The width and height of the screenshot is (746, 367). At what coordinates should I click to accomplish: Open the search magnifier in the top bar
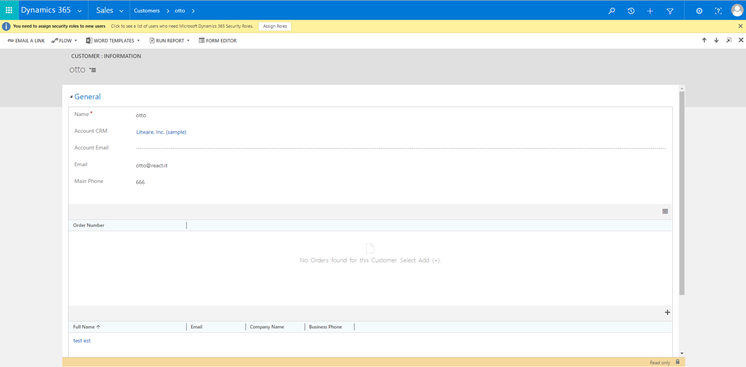pyautogui.click(x=612, y=10)
